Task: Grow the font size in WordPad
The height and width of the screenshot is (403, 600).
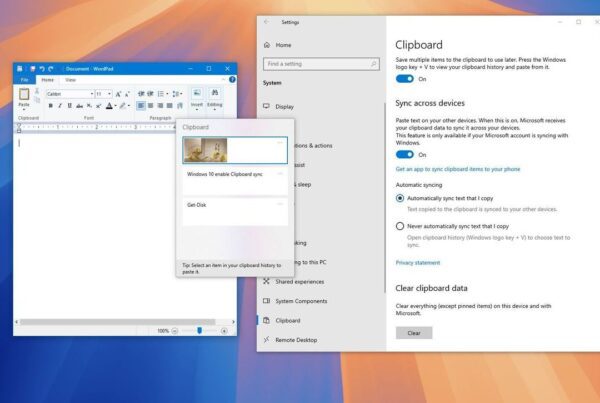Action: (118, 94)
